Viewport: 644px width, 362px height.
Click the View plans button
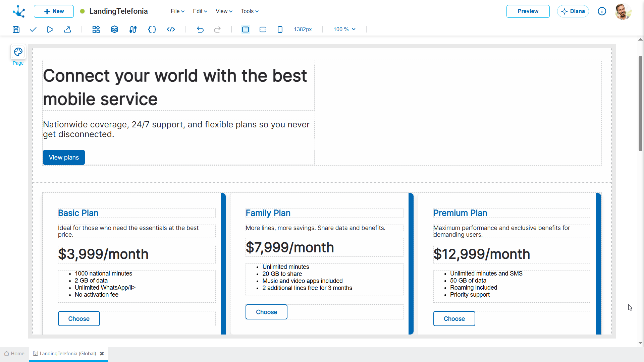pyautogui.click(x=64, y=158)
